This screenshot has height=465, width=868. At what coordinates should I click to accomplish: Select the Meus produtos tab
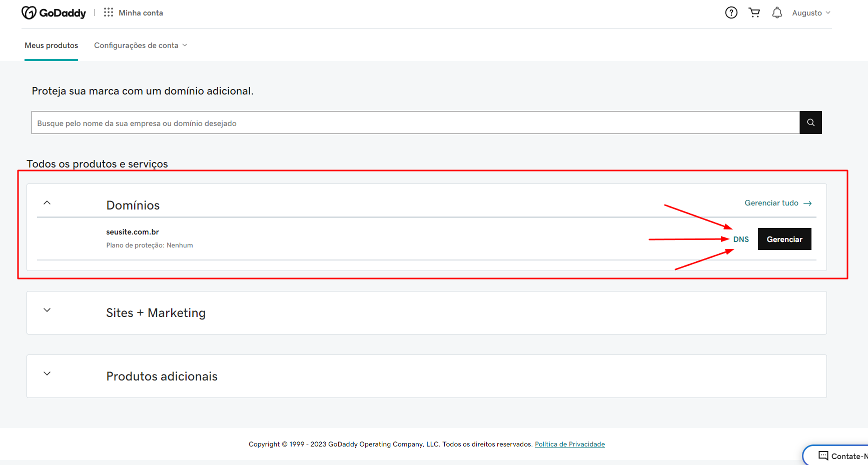[51, 45]
